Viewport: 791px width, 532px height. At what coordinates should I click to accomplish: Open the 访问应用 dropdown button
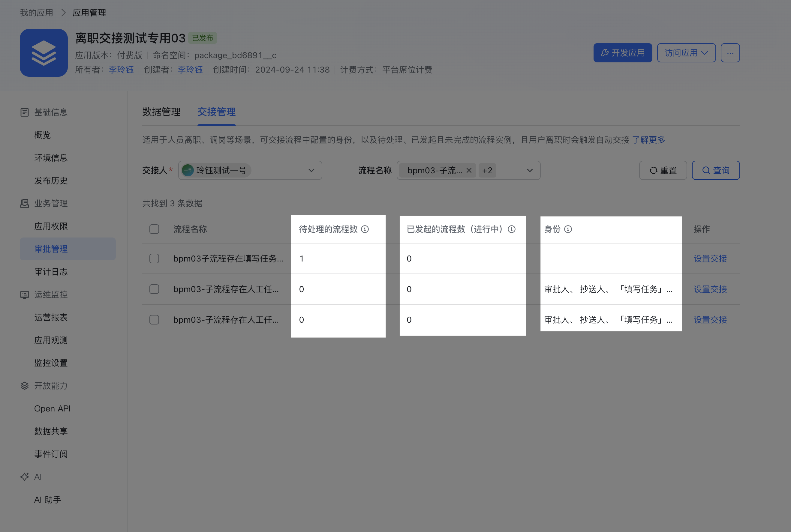pos(686,53)
